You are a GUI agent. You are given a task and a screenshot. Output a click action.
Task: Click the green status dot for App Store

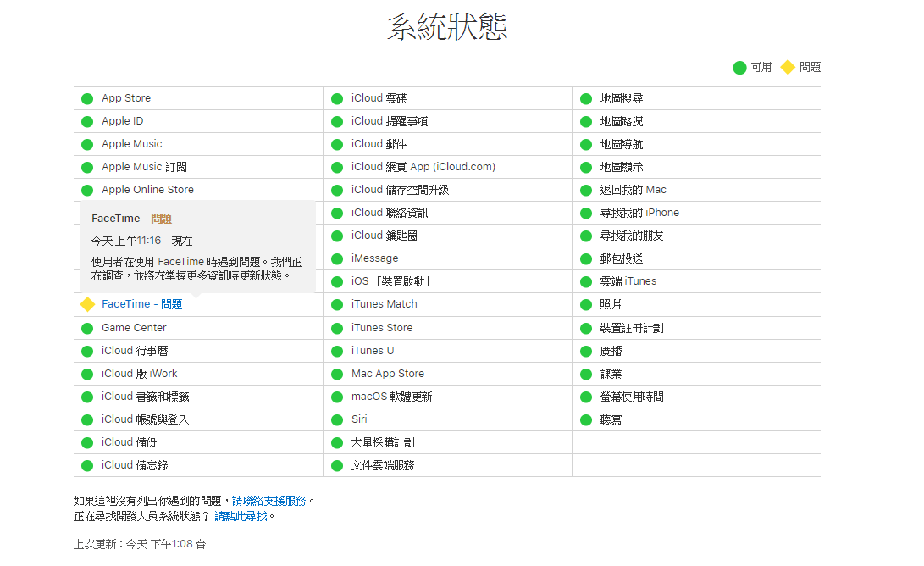87,98
